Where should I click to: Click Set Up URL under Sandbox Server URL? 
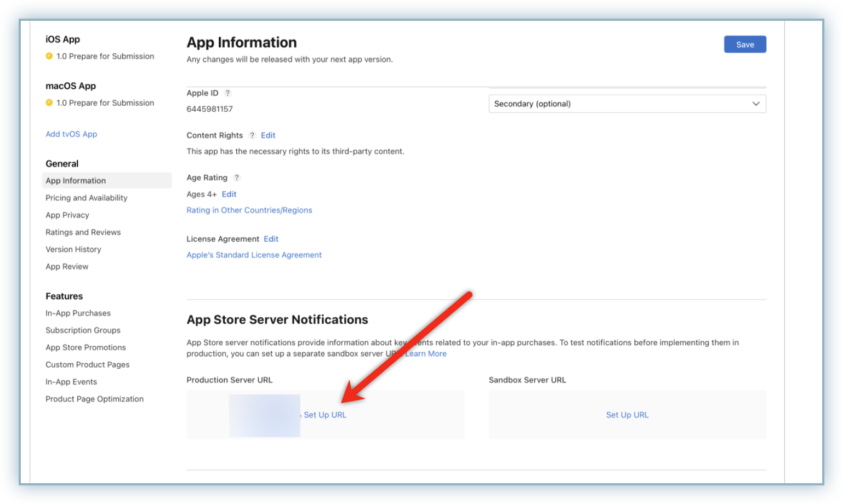pyautogui.click(x=627, y=415)
